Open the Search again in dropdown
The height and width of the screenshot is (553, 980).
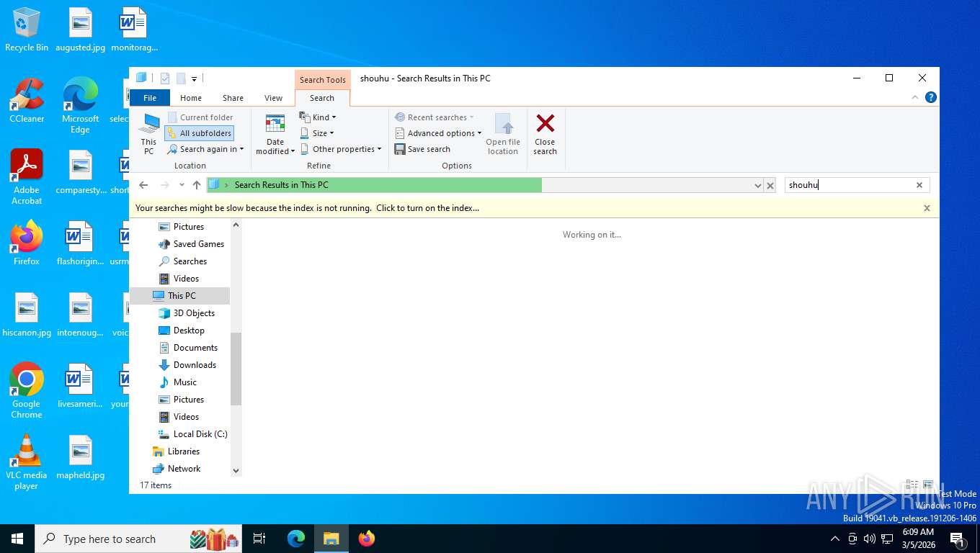click(205, 149)
